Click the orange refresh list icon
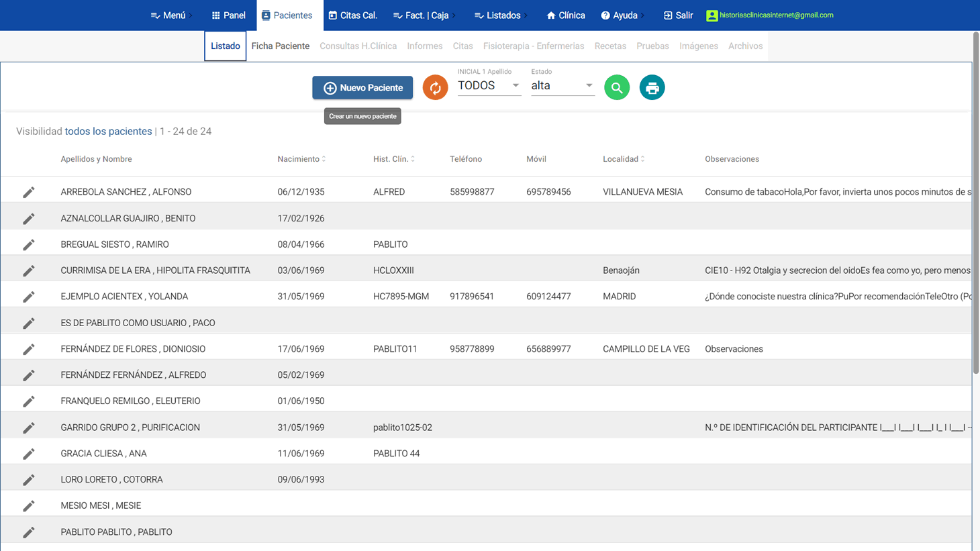 [x=435, y=88]
